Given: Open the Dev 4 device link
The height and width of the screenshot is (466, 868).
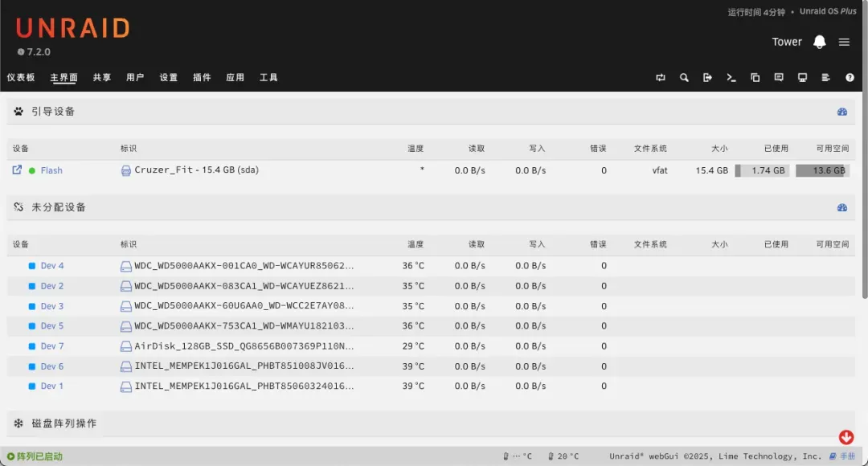Looking at the screenshot, I should tap(52, 266).
